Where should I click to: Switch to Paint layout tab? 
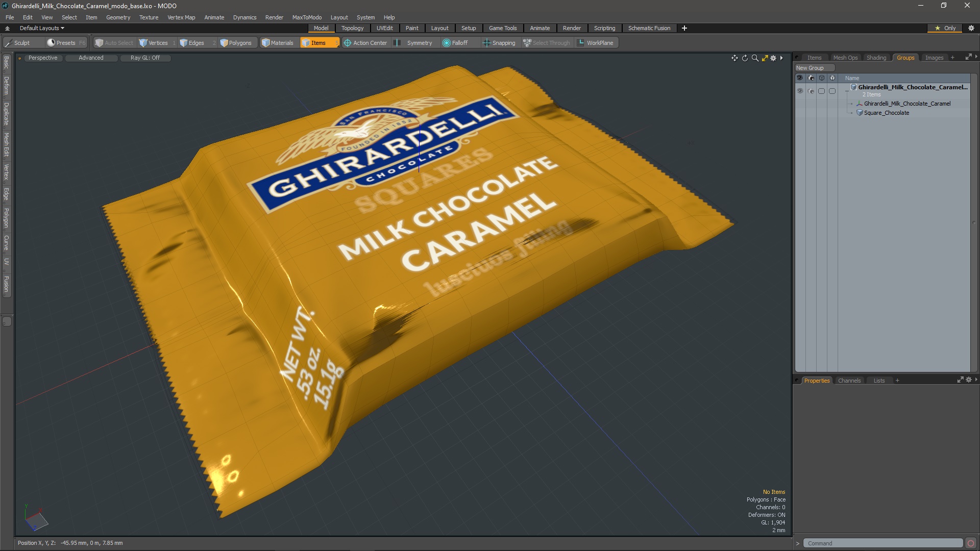pos(412,29)
